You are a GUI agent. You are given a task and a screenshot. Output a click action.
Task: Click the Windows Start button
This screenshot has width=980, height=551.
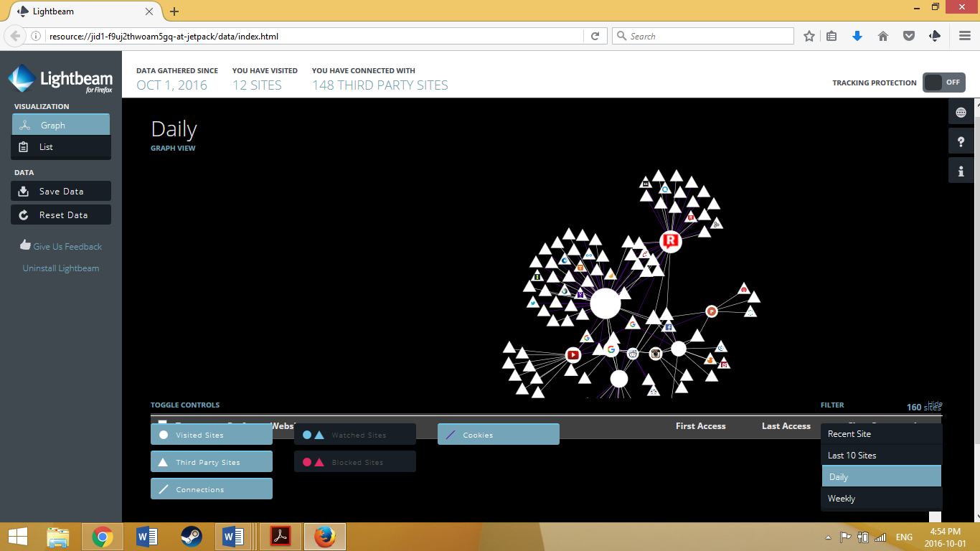(x=17, y=537)
